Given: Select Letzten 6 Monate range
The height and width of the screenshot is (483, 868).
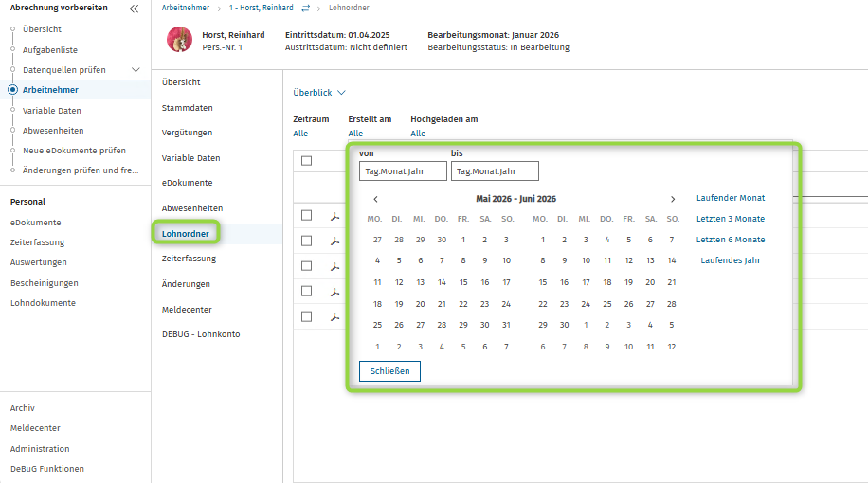Looking at the screenshot, I should (731, 240).
